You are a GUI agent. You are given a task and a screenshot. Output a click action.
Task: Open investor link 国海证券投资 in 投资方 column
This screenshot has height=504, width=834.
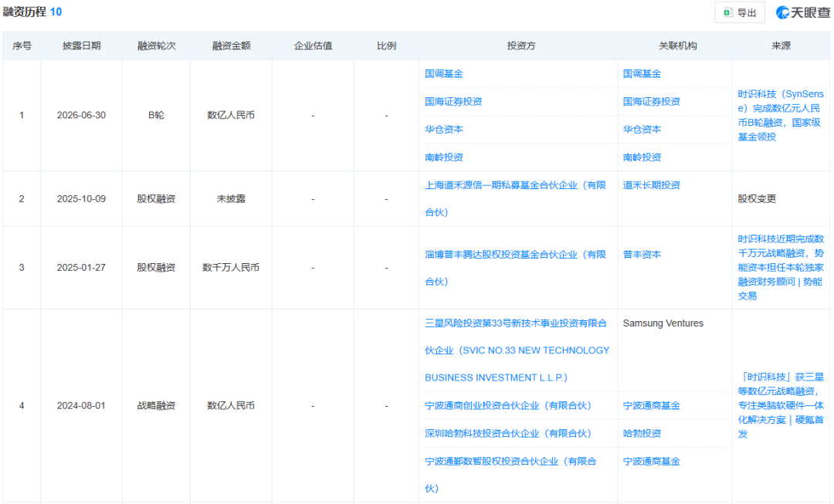[453, 102]
